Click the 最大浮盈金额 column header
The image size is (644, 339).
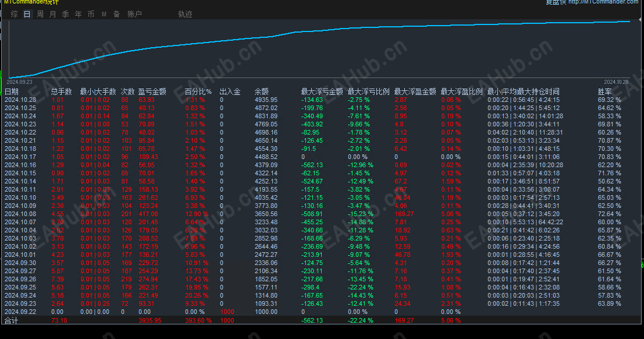pyautogui.click(x=415, y=91)
